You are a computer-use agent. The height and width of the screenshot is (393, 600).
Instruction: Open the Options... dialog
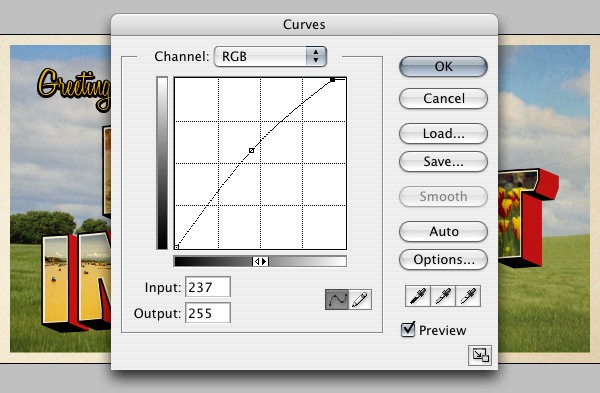pos(443,260)
